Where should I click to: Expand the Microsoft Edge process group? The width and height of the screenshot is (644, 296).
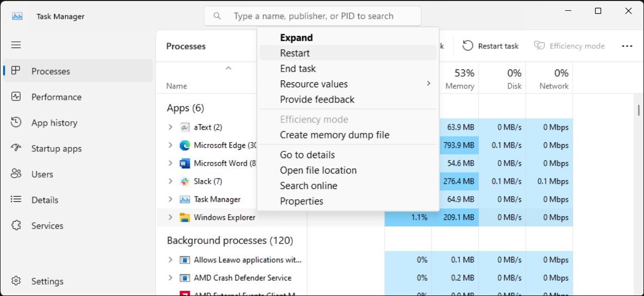click(170, 145)
